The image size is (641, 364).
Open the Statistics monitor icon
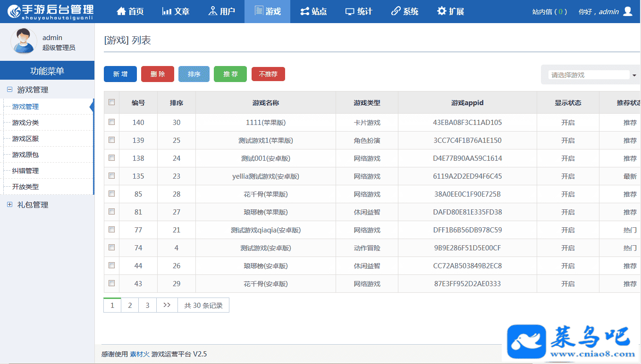tap(350, 11)
